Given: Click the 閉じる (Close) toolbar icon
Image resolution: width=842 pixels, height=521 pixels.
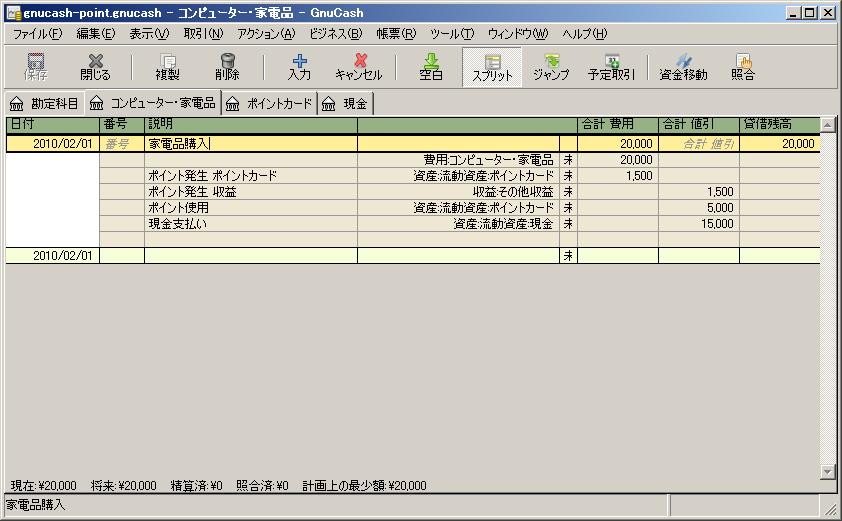Looking at the screenshot, I should (x=95, y=67).
